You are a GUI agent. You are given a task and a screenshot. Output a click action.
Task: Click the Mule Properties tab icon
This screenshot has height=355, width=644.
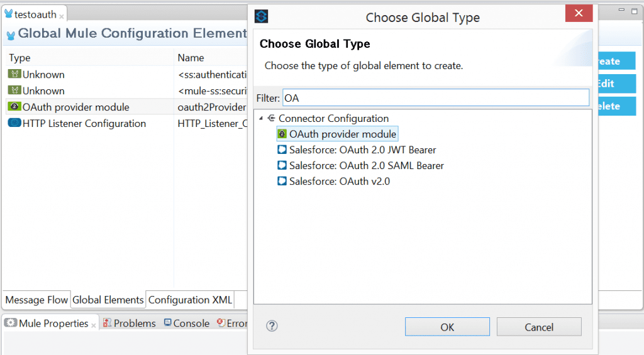[x=11, y=322]
